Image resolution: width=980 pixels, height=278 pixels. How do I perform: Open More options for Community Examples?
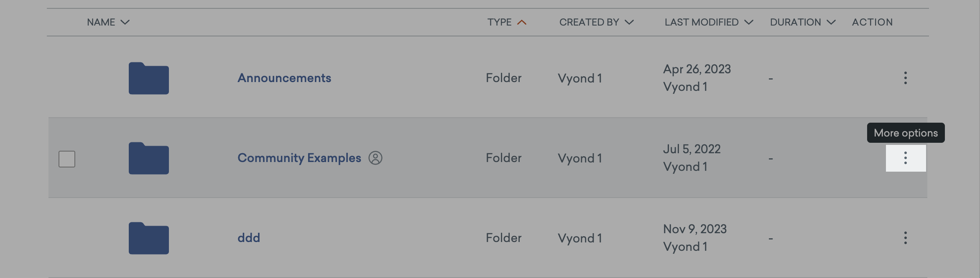905,158
